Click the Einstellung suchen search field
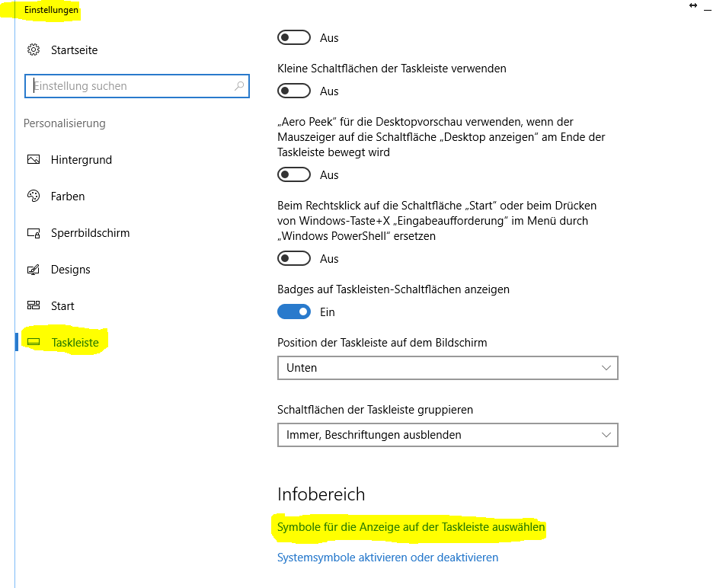The height and width of the screenshot is (588, 726). [x=137, y=86]
